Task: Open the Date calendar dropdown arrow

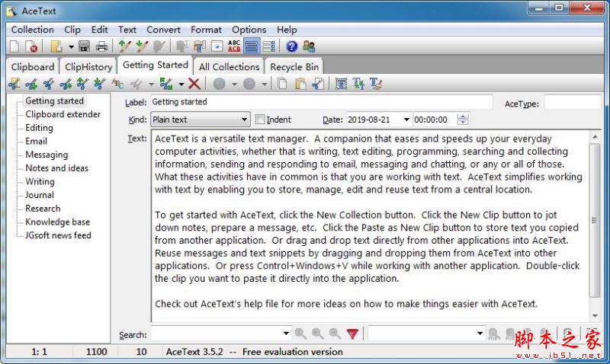Action: (406, 120)
